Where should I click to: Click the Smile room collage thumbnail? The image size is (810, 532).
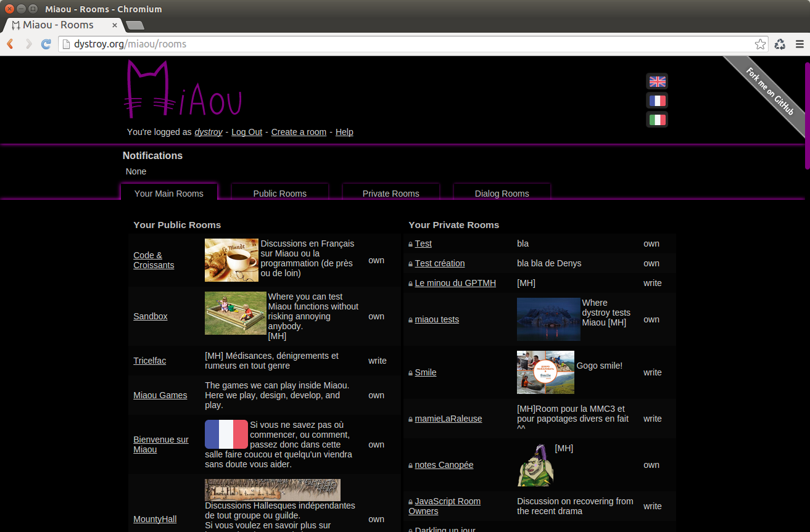(x=545, y=372)
